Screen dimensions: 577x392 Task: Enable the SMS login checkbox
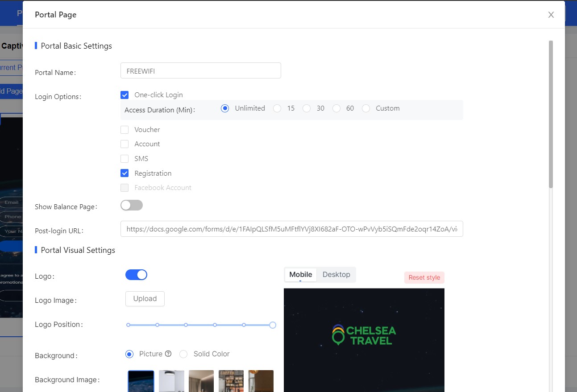(125, 159)
